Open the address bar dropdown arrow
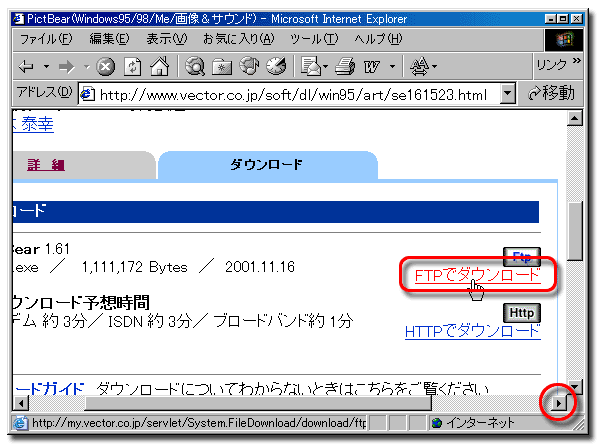Screen dimensions: 600x448 pyautogui.click(x=508, y=93)
